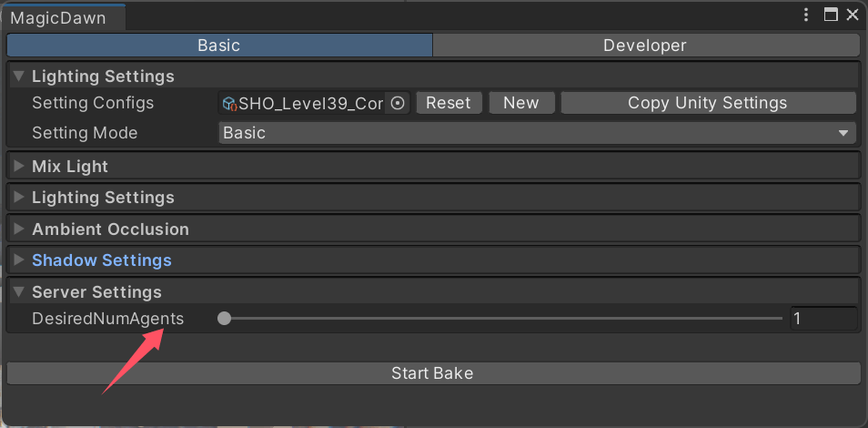The image size is (868, 428).
Task: Expand the Ambient Occlusion section
Action: click(x=18, y=229)
